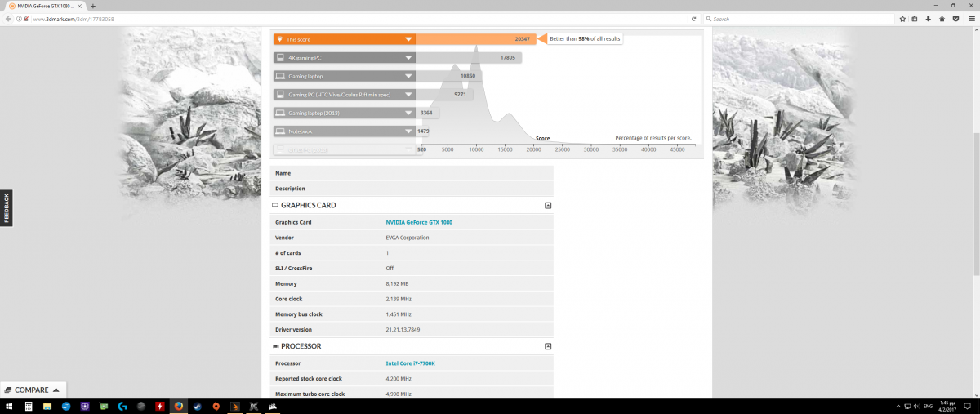Click driver version 21.21.13.7849
This screenshot has width=980, height=414.
point(403,329)
